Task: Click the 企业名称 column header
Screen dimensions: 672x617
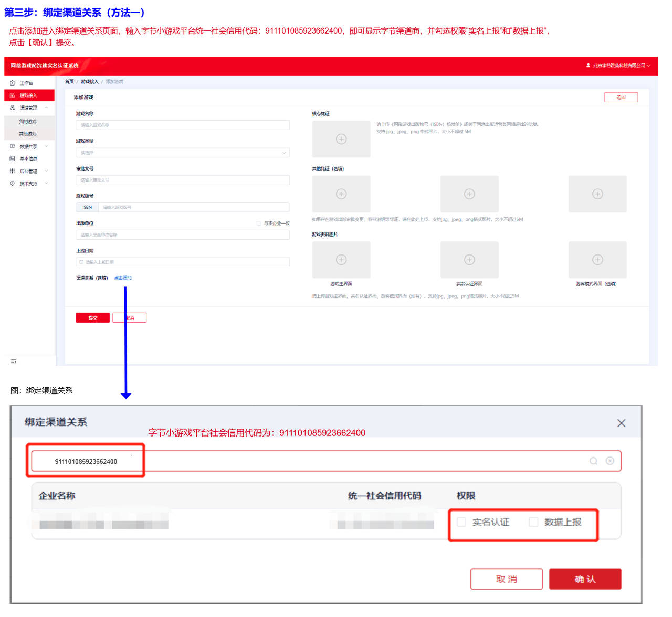Action: click(57, 496)
